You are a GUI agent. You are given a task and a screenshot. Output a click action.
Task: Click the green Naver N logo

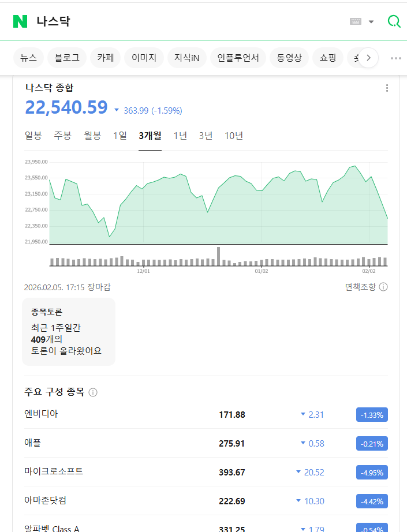point(20,21)
